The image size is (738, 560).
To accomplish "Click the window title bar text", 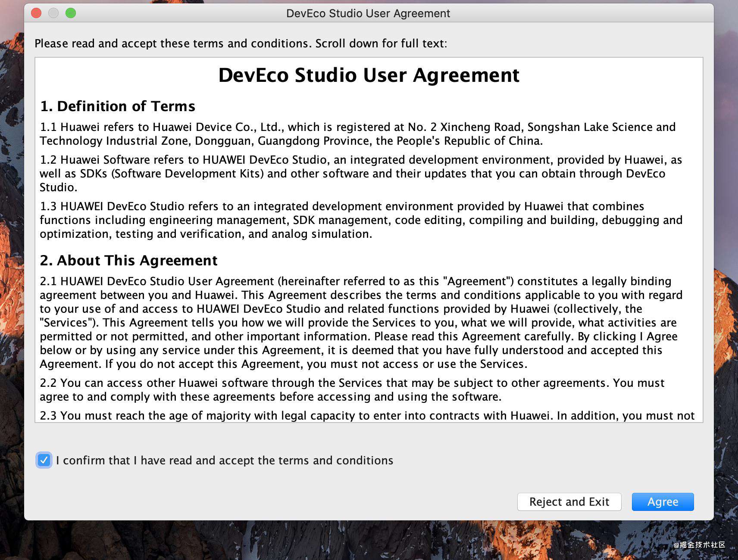I will (x=368, y=13).
